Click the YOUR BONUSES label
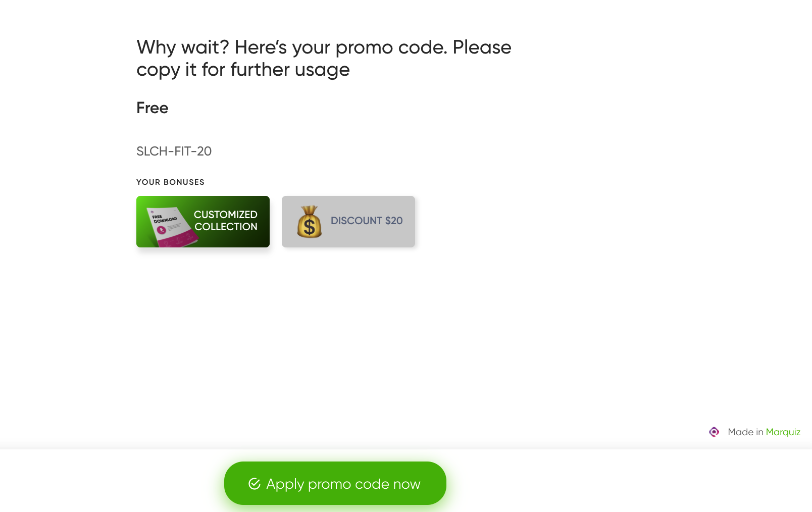The width and height of the screenshot is (812, 512). click(171, 182)
